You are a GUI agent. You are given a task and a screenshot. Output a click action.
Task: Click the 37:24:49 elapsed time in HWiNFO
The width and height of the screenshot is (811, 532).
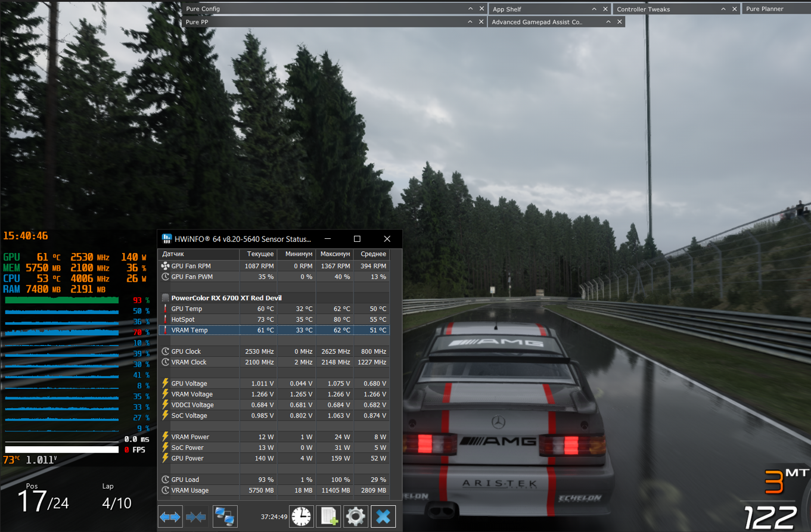(274, 517)
